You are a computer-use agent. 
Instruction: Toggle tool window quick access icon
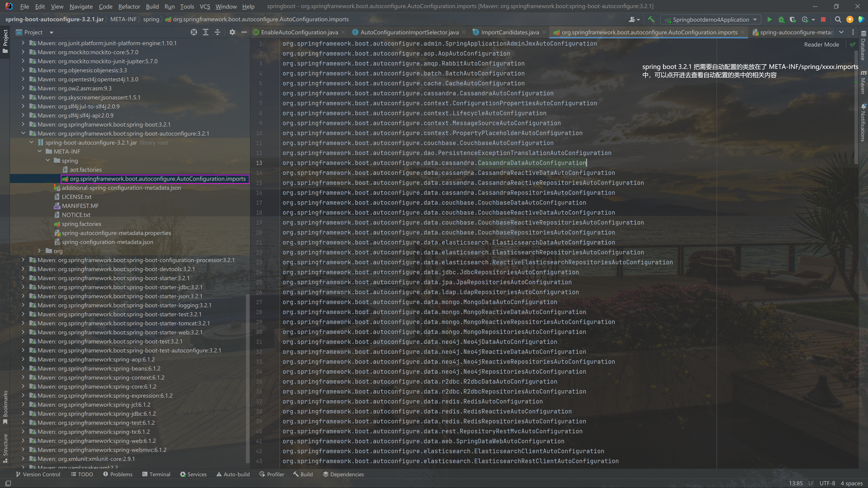click(8, 483)
